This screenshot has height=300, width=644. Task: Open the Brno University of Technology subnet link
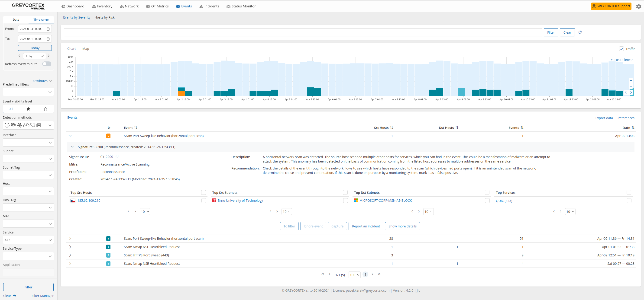tap(240, 200)
